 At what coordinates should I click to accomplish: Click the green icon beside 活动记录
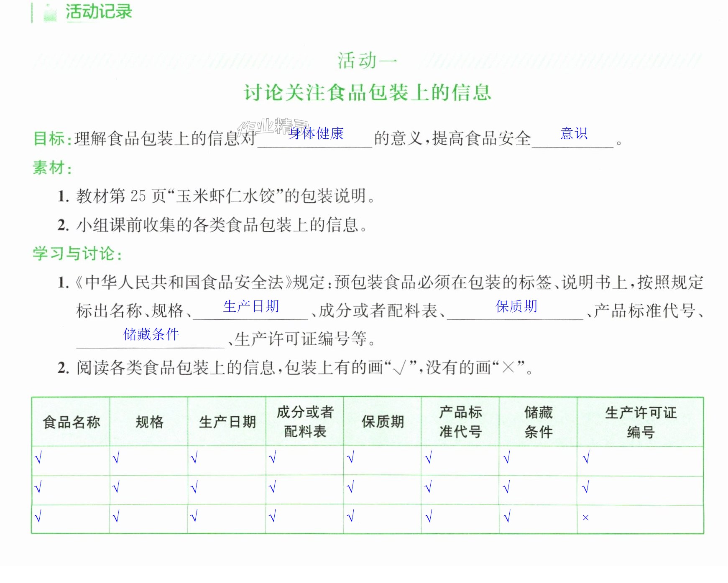coord(50,13)
